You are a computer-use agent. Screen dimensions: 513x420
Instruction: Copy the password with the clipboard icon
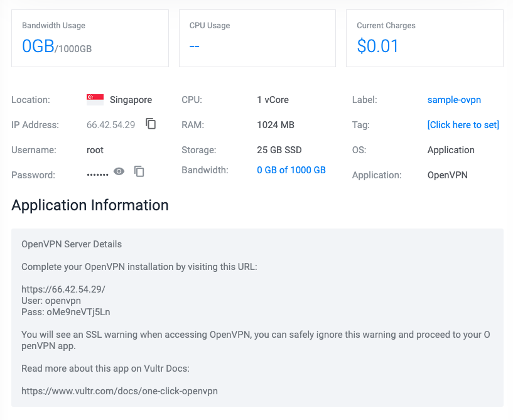click(139, 171)
